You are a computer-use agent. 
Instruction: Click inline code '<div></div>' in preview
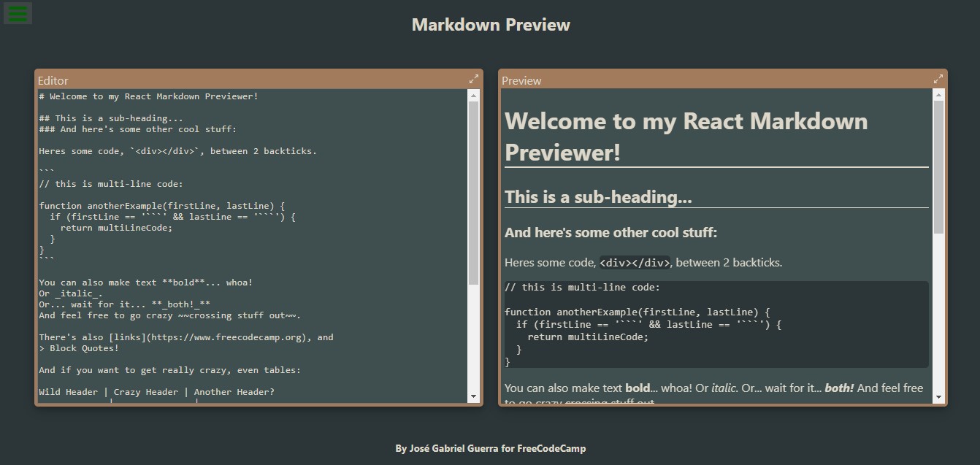pyautogui.click(x=635, y=263)
